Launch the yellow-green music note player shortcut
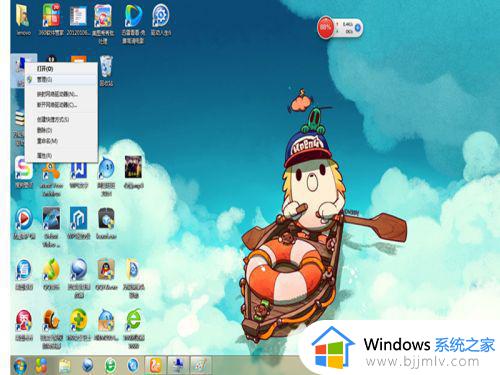 pyautogui.click(x=51, y=274)
